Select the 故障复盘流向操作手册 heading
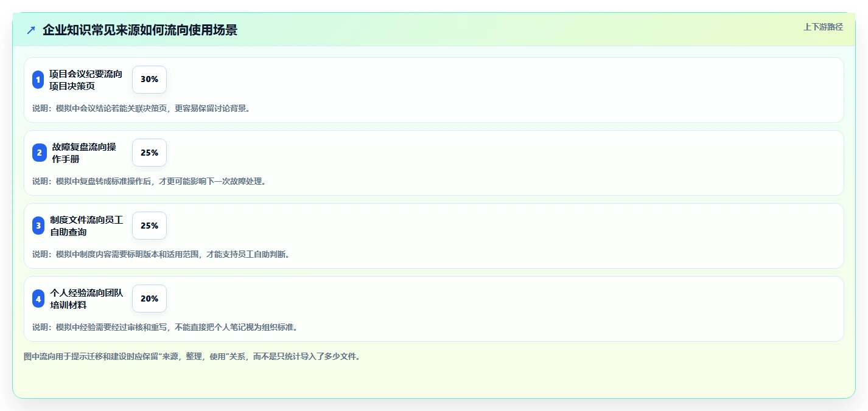This screenshot has height=411, width=868. [84, 153]
